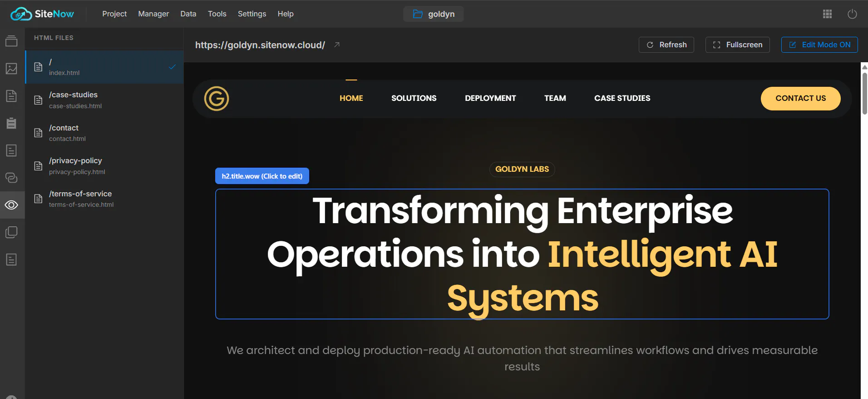Click SOLUTIONS in the site navigation
This screenshot has width=868, height=399.
click(414, 98)
